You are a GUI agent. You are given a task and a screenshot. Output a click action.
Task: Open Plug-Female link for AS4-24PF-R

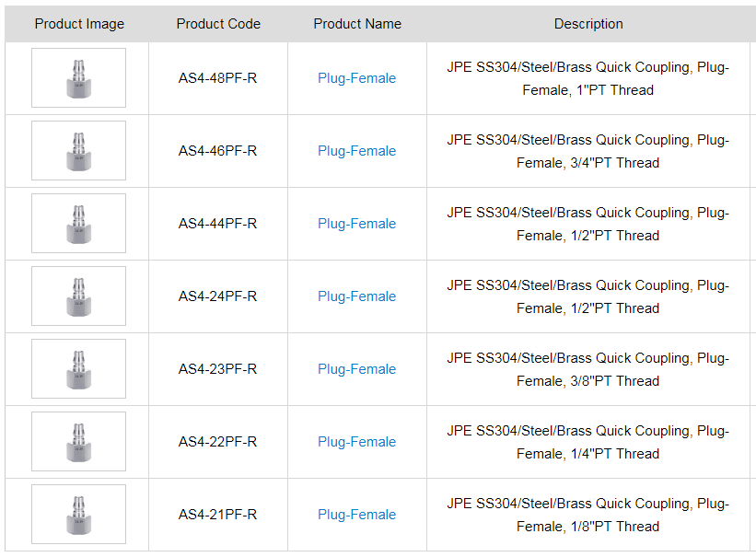click(x=356, y=296)
